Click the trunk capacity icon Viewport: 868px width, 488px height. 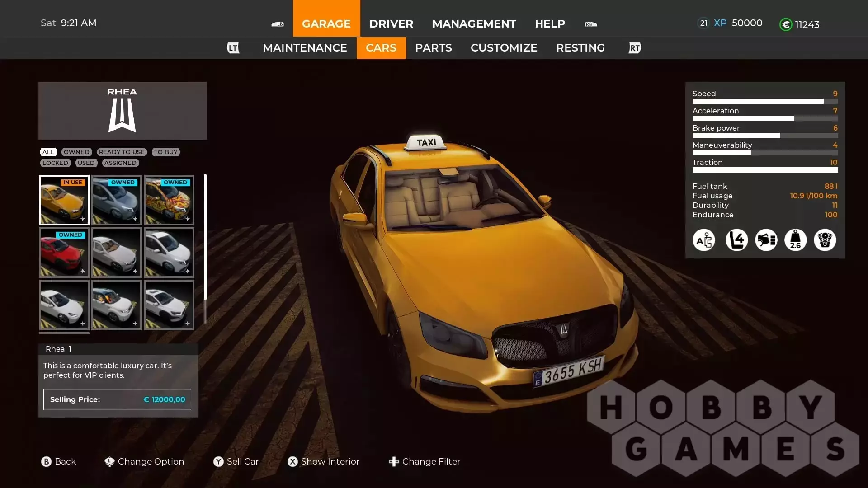pyautogui.click(x=766, y=240)
